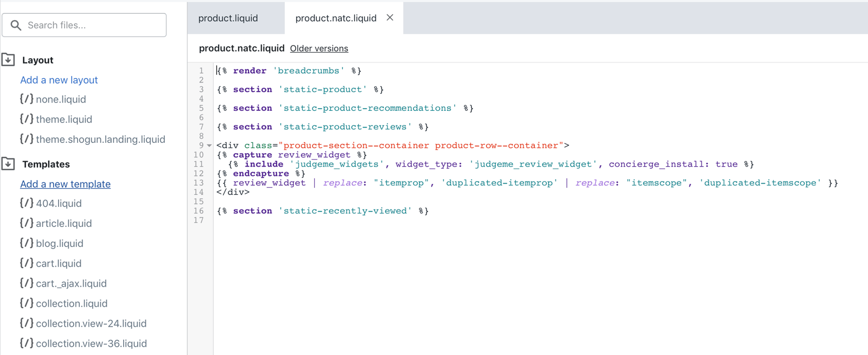The width and height of the screenshot is (868, 355).
Task: Collapse the Templates folder icon
Action: point(8,164)
